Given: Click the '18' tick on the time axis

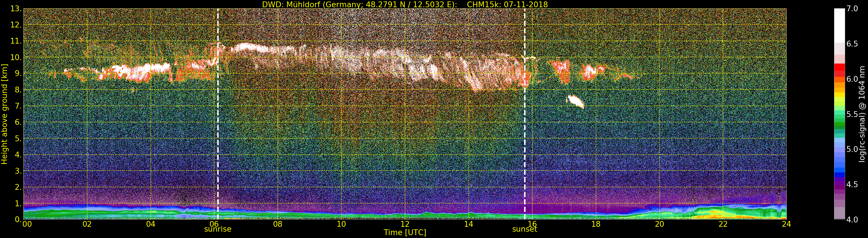Looking at the screenshot, I should click(x=596, y=224).
